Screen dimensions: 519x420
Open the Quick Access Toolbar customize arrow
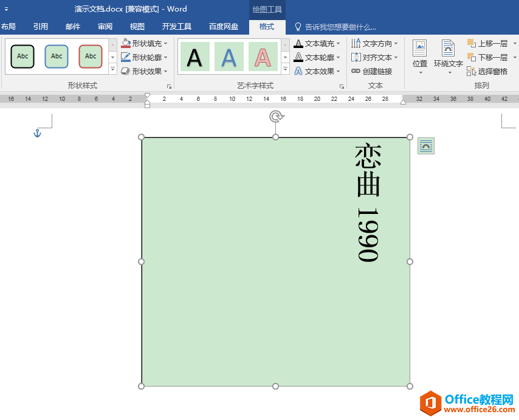click(6, 9)
